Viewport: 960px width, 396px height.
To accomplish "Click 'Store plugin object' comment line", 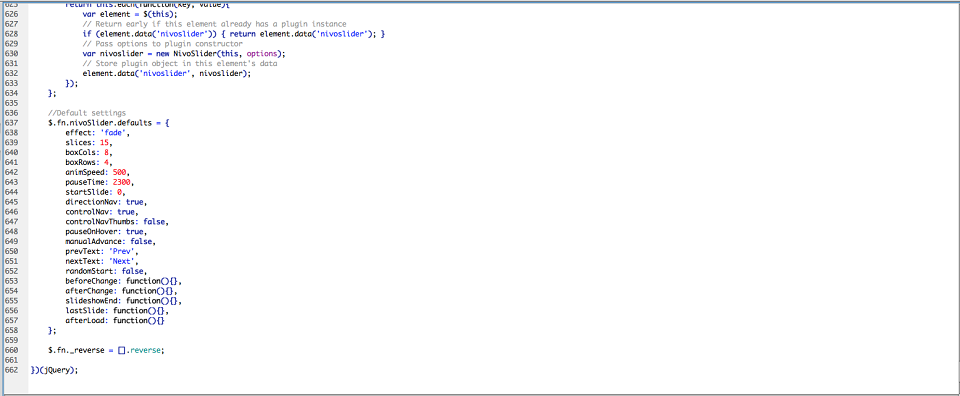I will [180, 63].
